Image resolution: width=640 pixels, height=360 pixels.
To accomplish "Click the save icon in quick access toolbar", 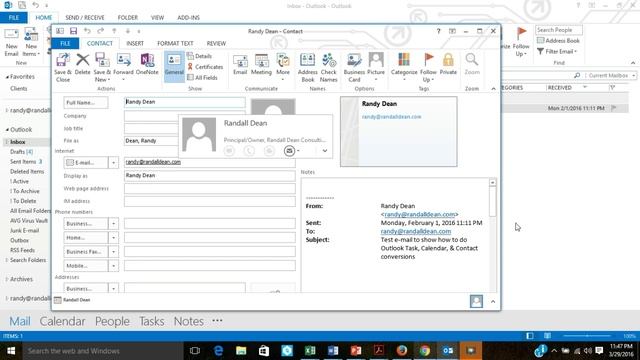I will coord(73,31).
